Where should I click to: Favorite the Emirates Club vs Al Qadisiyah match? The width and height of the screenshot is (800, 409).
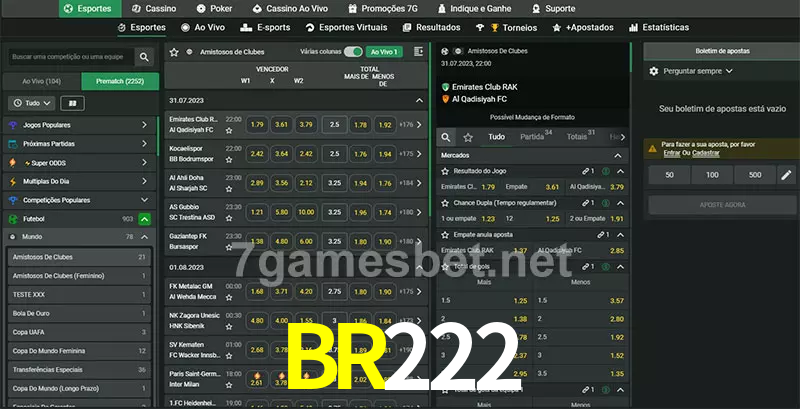pyautogui.click(x=229, y=131)
